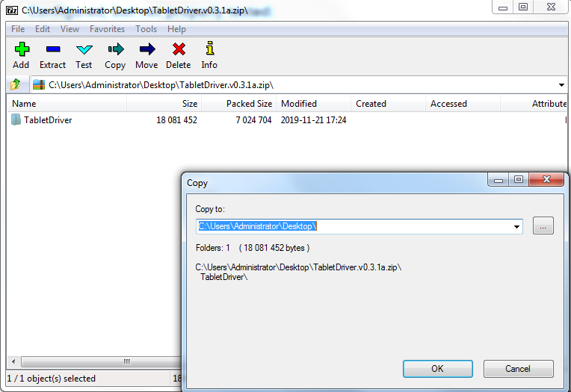Click Cancel in the Copy dialog
The height and width of the screenshot is (392, 571).
518,369
